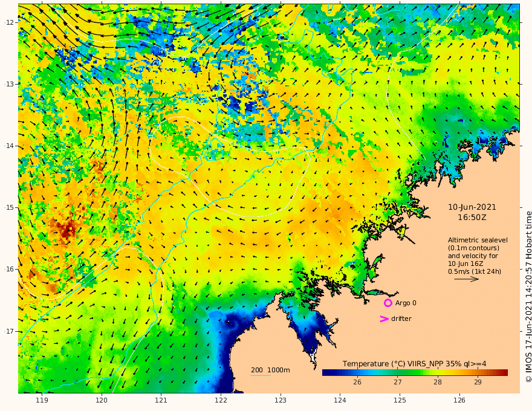Click the magenta Argo 0 circle marker
Image resolution: width=532 pixels, height=411 pixels.
tap(388, 303)
